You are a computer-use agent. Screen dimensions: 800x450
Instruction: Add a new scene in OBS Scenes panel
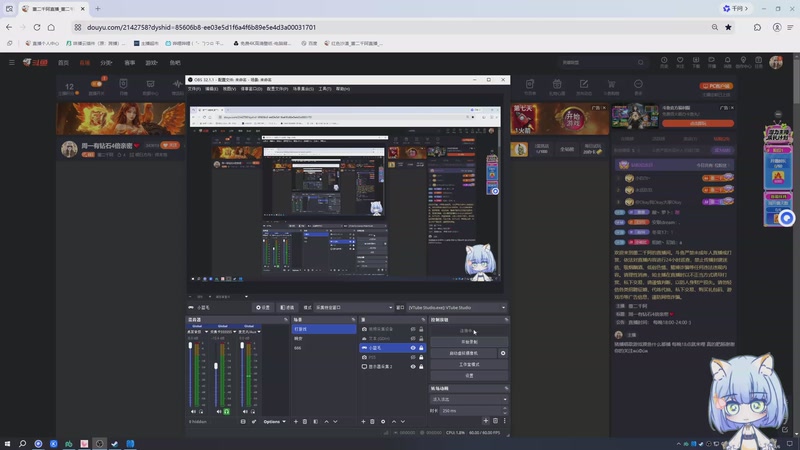[296, 421]
